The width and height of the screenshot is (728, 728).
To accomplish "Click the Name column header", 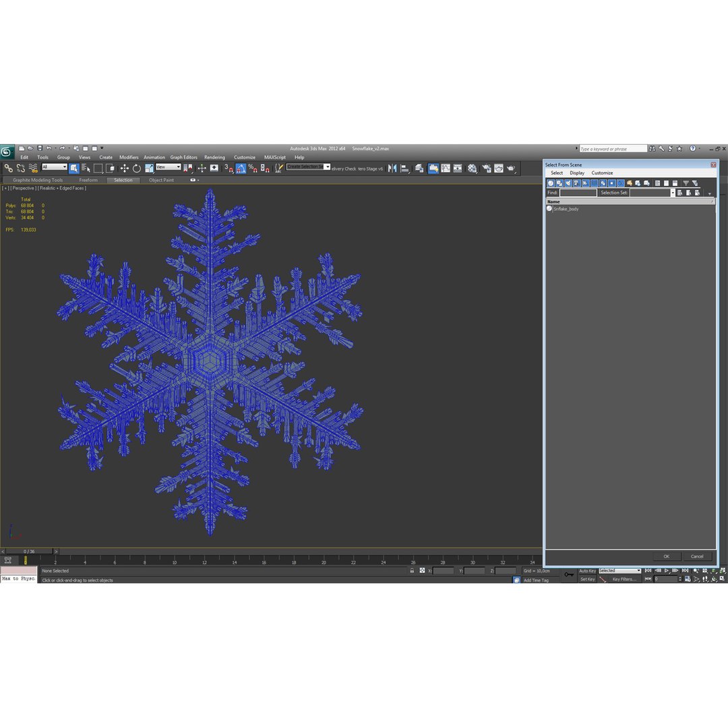I will click(630, 202).
